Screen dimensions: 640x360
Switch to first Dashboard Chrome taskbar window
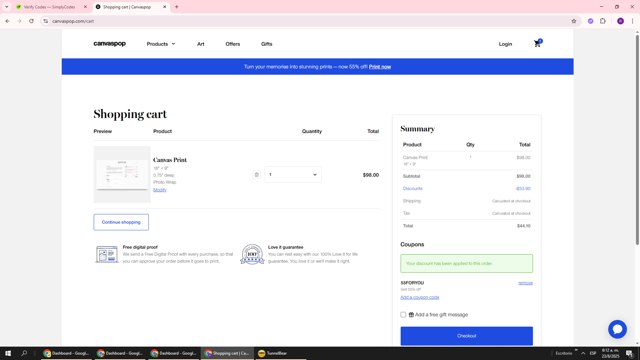(x=66, y=353)
